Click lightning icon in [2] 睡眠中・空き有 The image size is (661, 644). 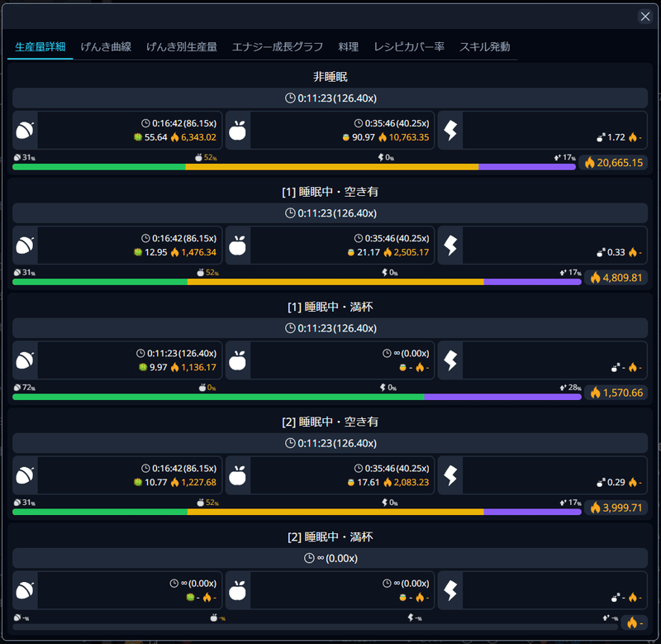[449, 475]
